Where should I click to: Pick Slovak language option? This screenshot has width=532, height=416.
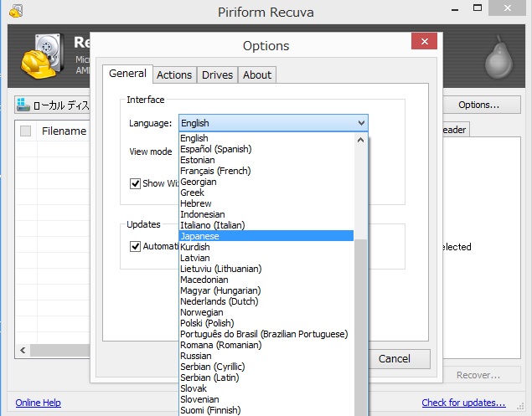[x=266, y=388]
